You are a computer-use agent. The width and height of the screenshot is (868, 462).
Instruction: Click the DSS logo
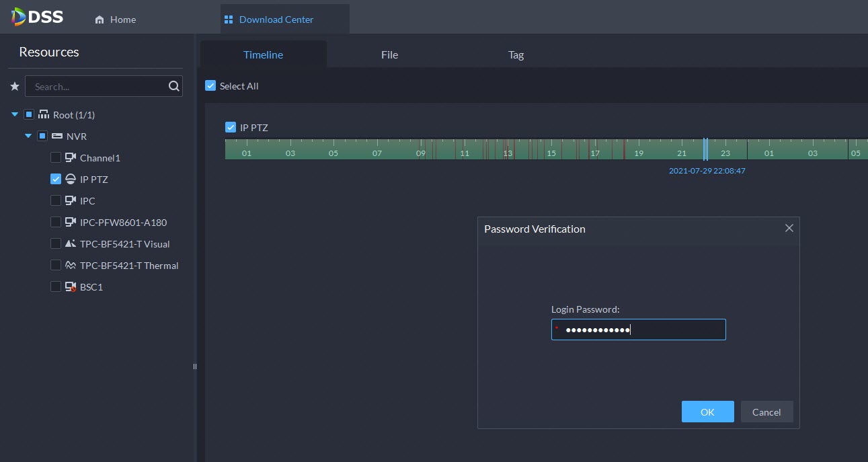[37, 17]
